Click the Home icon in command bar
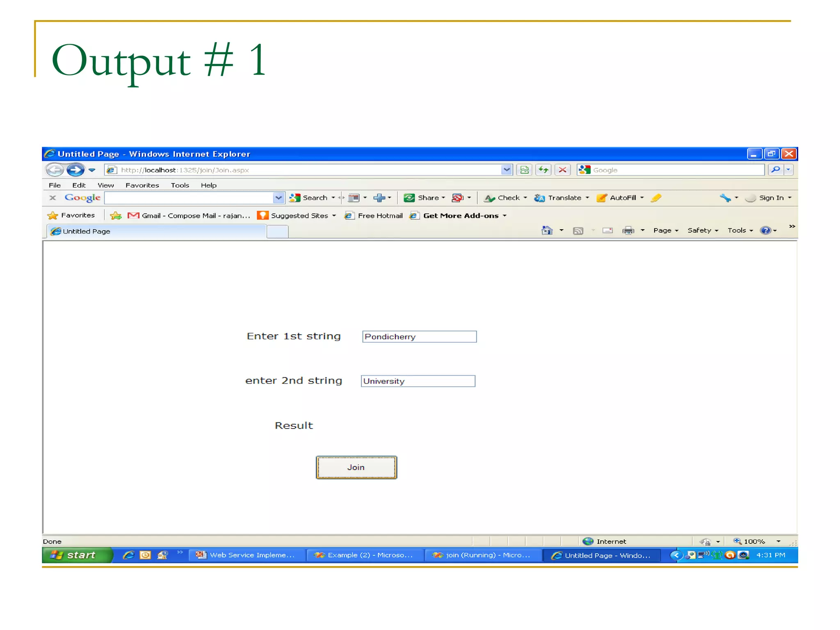 (x=547, y=231)
